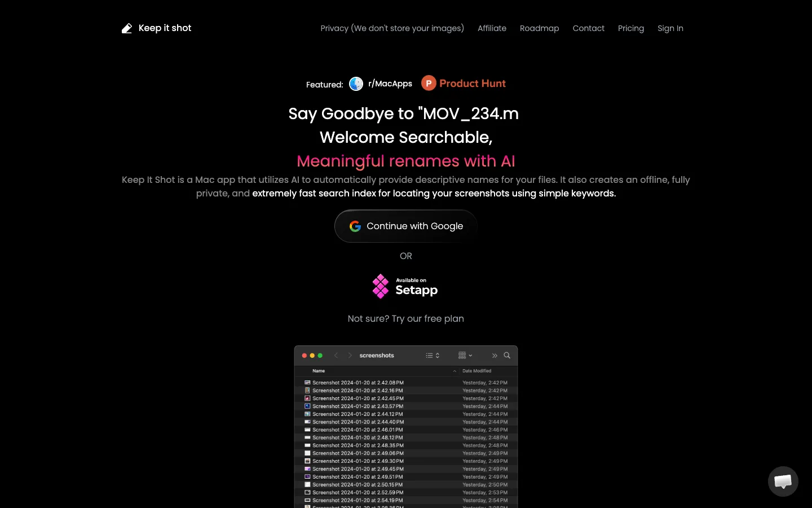The height and width of the screenshot is (508, 812).
Task: Click the Sign In link
Action: [670, 28]
